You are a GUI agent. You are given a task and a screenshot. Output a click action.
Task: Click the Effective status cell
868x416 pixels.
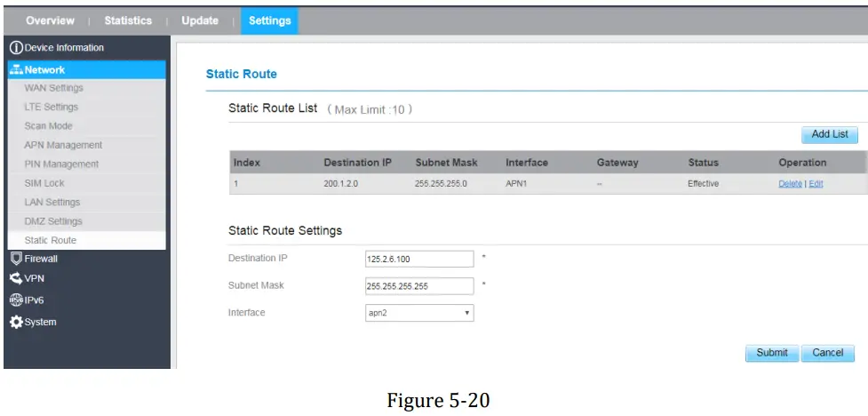coord(703,184)
